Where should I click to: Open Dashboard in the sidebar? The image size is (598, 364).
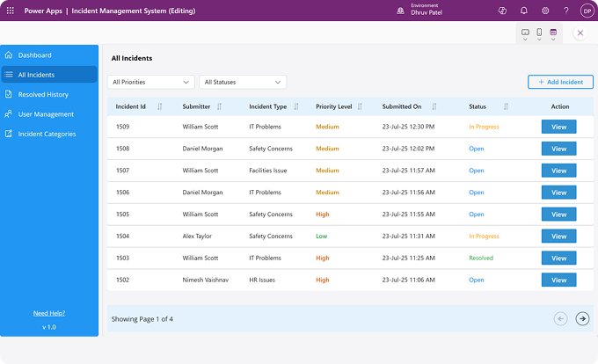pyautogui.click(x=34, y=55)
